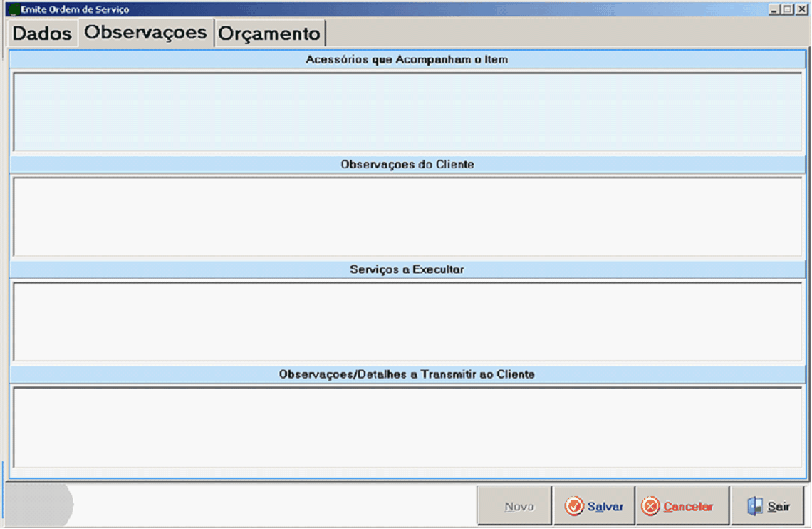Click the Observações/Detalhes a Transmitir header
Image resolution: width=812 pixels, height=529 pixels.
coord(407,374)
